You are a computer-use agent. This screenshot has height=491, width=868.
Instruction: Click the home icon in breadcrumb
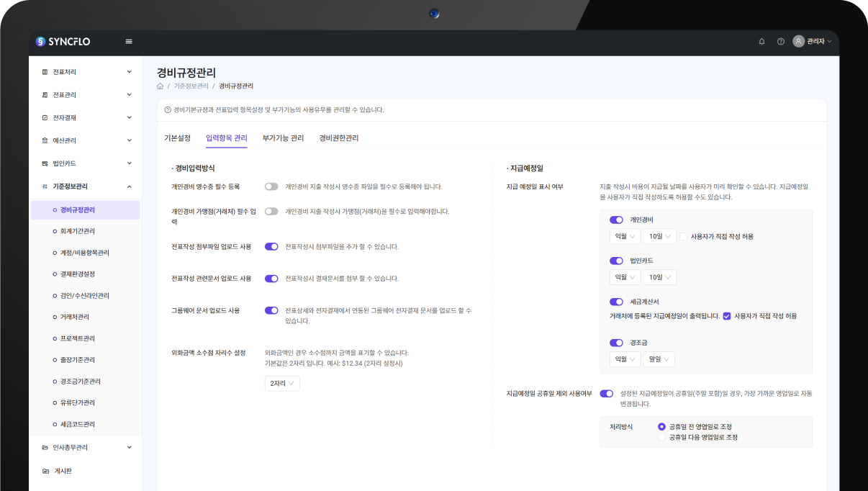pos(160,86)
